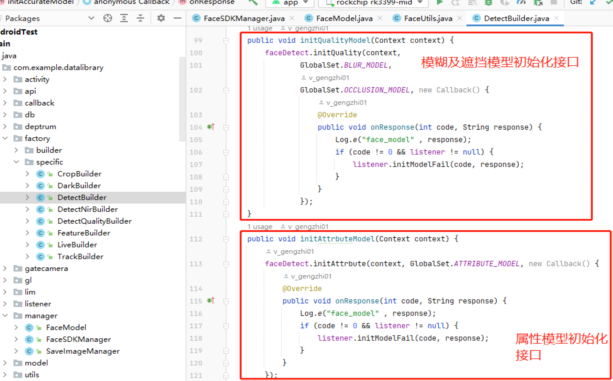Click the ATTRIBUTE_MODEL constant in the code

(x=487, y=264)
